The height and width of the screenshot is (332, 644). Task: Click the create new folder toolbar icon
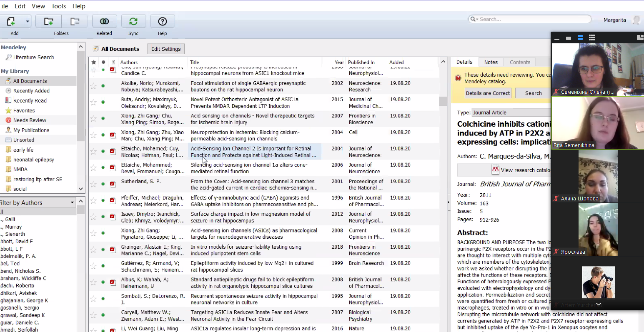tap(48, 21)
